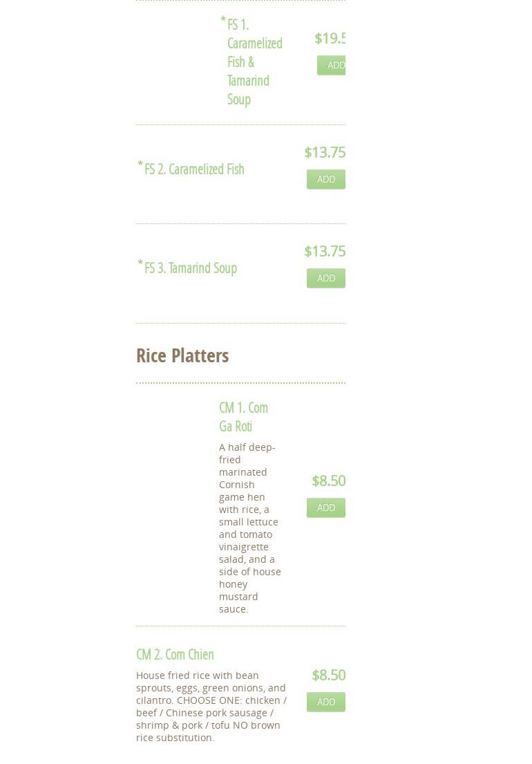532x764 pixels.
Task: Click the asterisk beside FS 1 title
Action: click(x=223, y=21)
